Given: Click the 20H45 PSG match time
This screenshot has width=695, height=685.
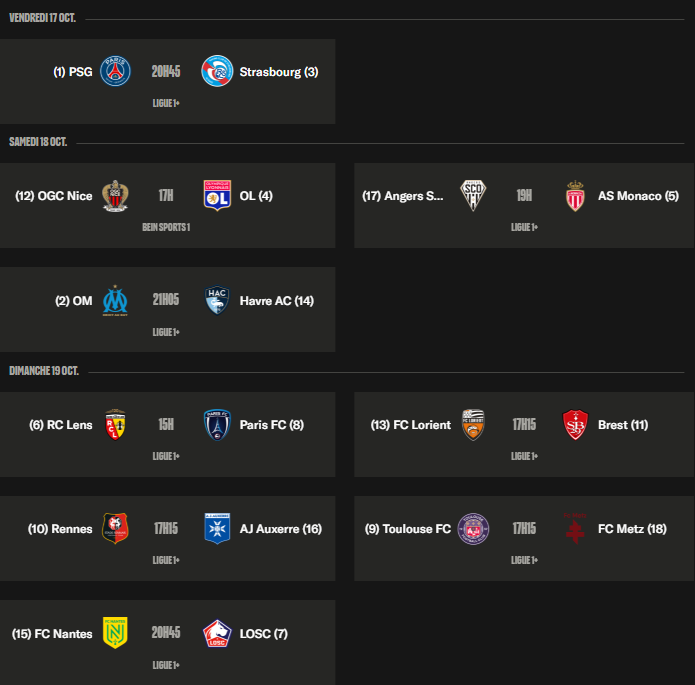Looking at the screenshot, I should (x=166, y=72).
